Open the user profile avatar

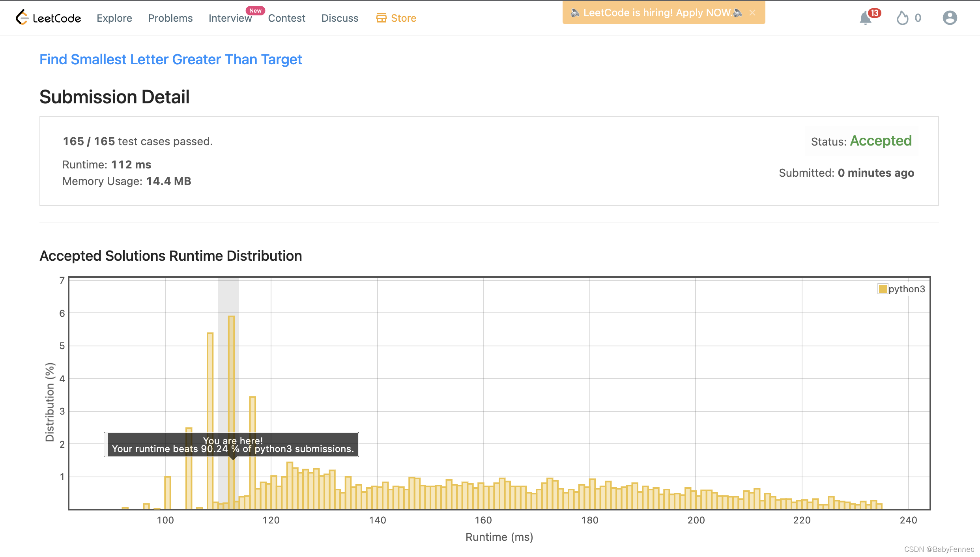(x=950, y=18)
